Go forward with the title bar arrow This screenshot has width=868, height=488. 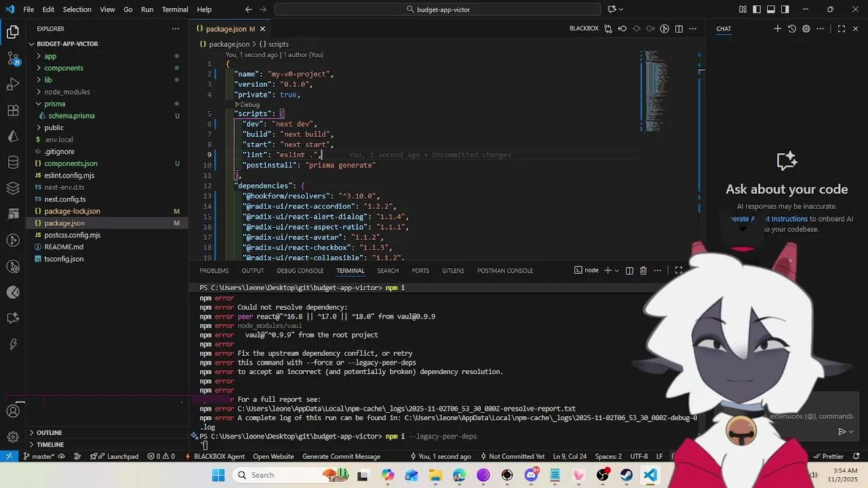pos(264,9)
